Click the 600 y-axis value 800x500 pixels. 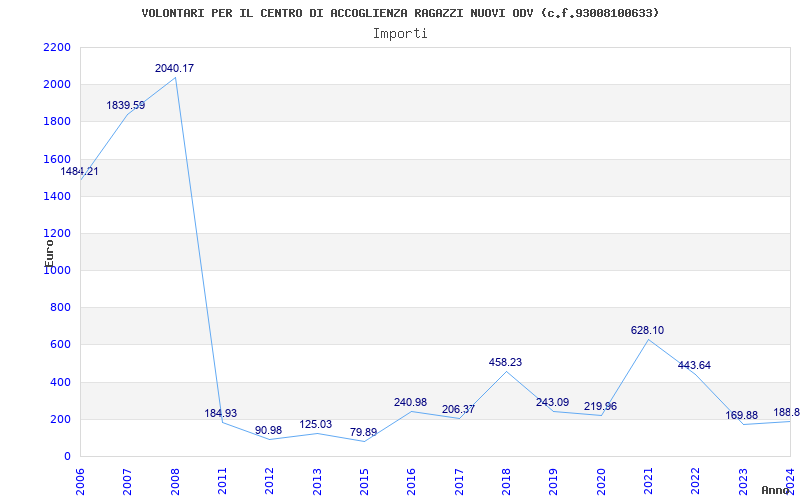click(61, 345)
